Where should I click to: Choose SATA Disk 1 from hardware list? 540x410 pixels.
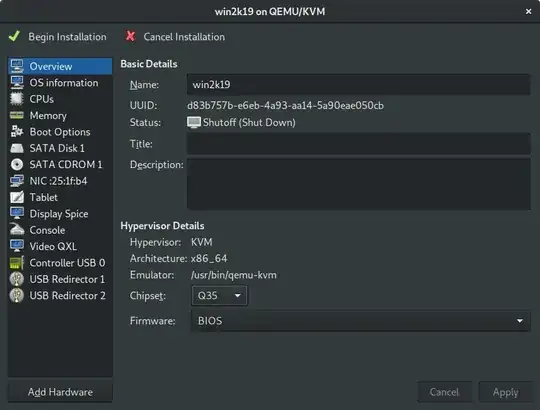coord(60,148)
